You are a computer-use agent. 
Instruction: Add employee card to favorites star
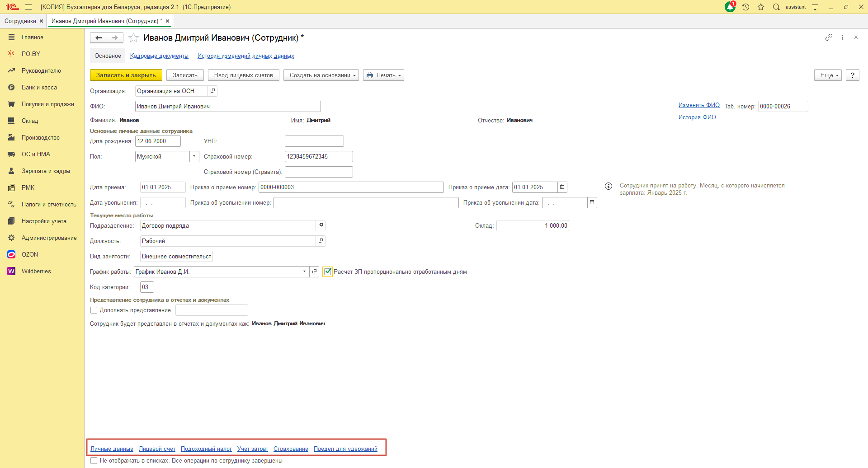click(x=133, y=38)
